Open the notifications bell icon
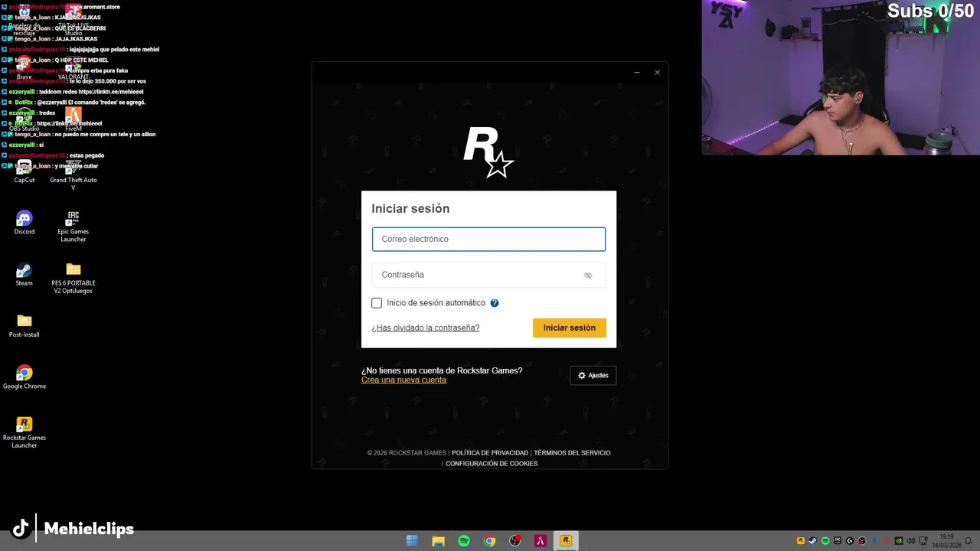The height and width of the screenshot is (551, 980). 969,541
